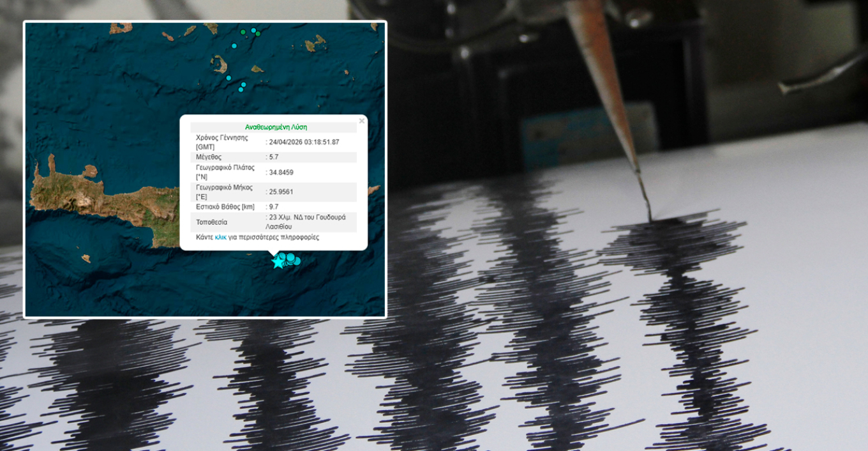
Task: Select the rightmost cyan circle beside the star
Action: pyautogui.click(x=297, y=261)
